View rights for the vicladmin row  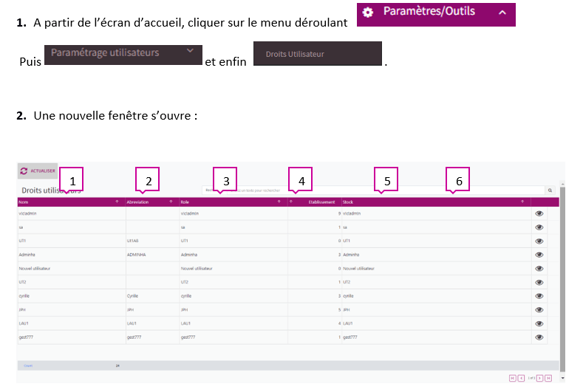[539, 213]
